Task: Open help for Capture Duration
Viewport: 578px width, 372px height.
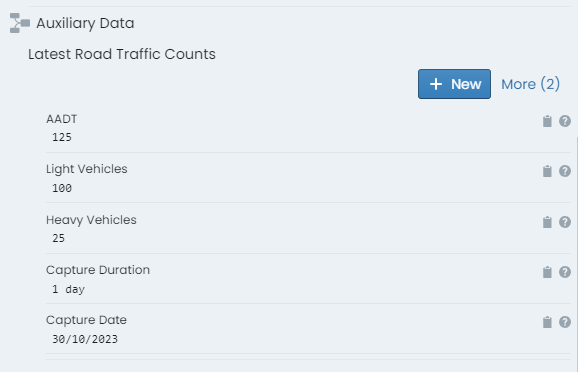Action: 565,272
